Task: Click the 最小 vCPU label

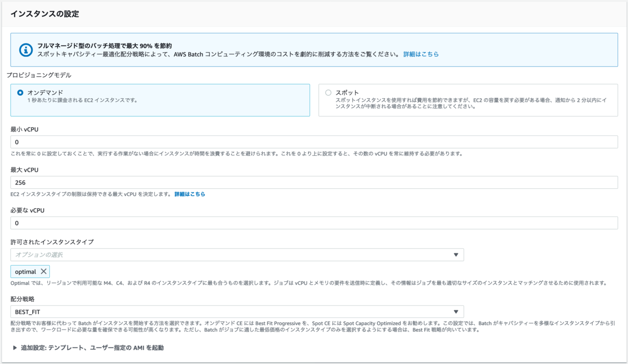Action: [x=25, y=129]
